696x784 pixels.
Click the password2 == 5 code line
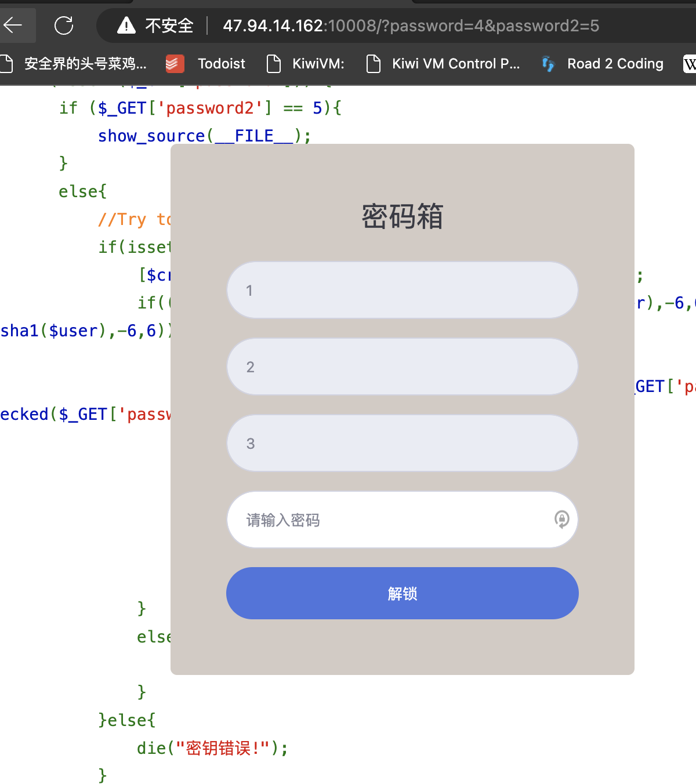pyautogui.click(x=200, y=108)
